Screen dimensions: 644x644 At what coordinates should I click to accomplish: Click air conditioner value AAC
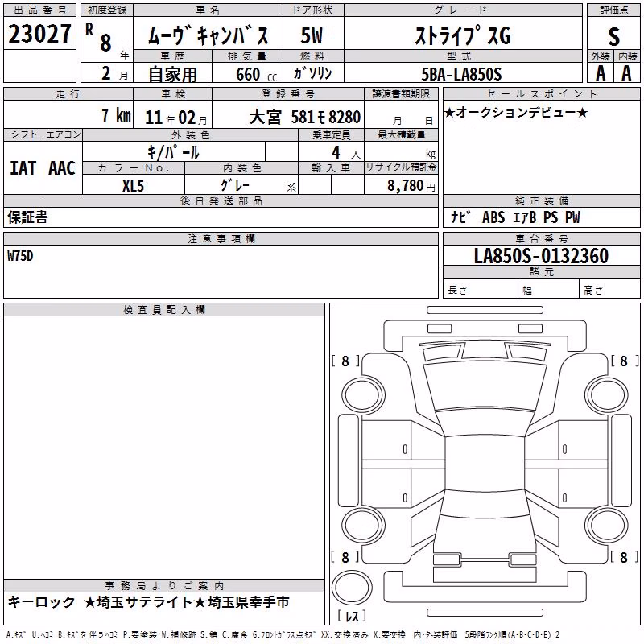[x=62, y=168]
